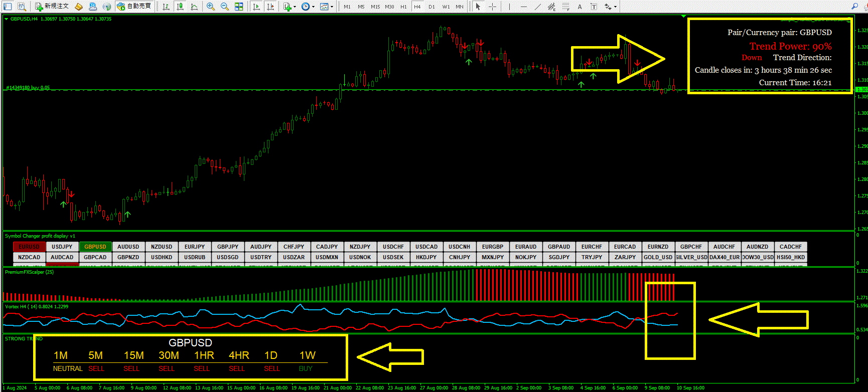Select the M15 timeframe
Viewport: 868px width, 392px height.
tap(375, 7)
